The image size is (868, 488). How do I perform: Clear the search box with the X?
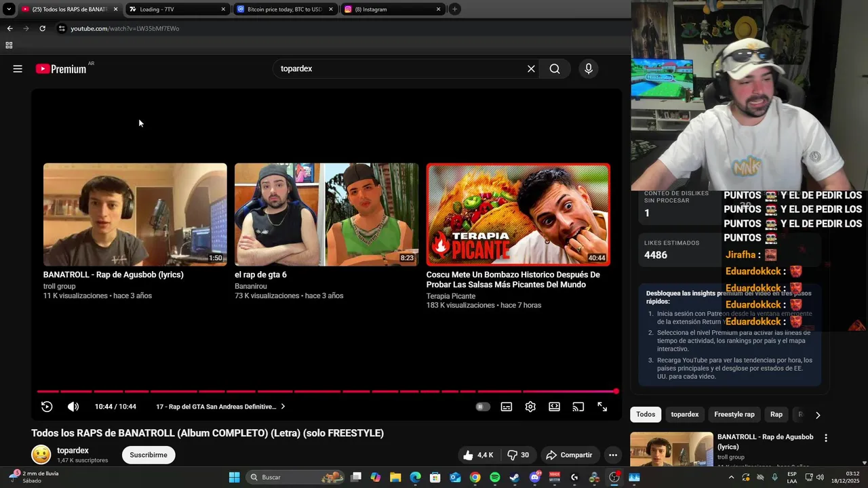pyautogui.click(x=531, y=68)
